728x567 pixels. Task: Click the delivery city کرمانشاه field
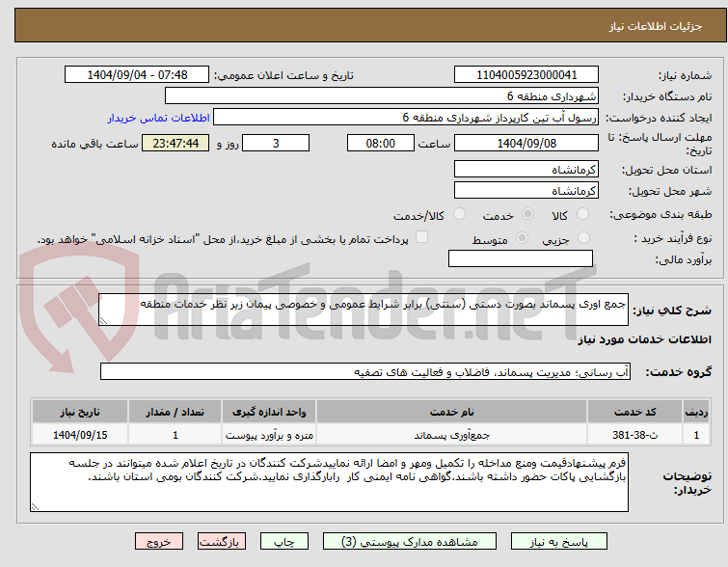coord(526,190)
